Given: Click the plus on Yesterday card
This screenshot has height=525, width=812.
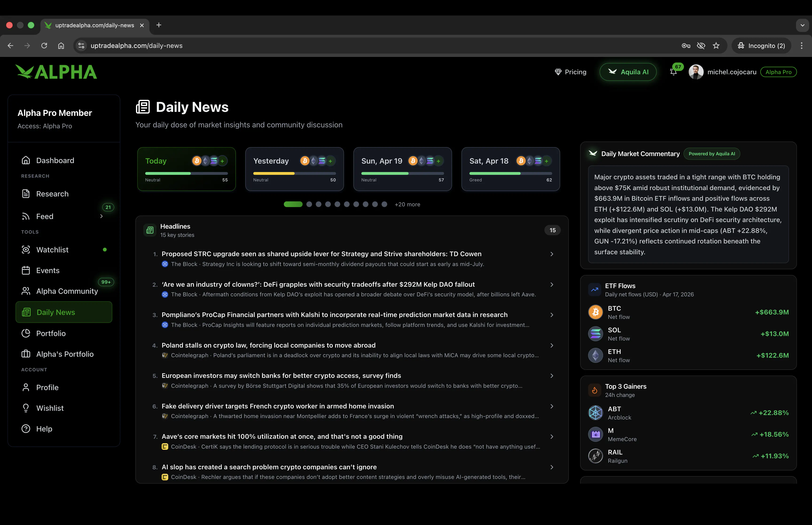Looking at the screenshot, I should tap(330, 161).
